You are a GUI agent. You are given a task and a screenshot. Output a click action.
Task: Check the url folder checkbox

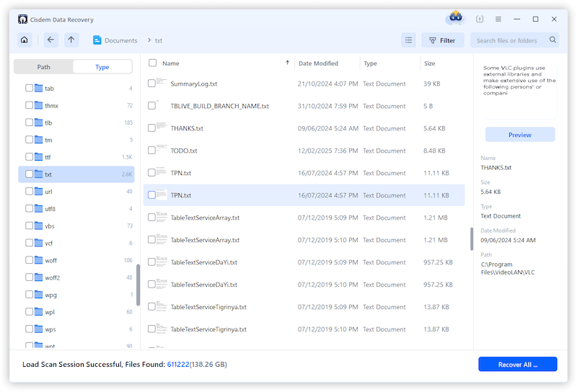29,191
